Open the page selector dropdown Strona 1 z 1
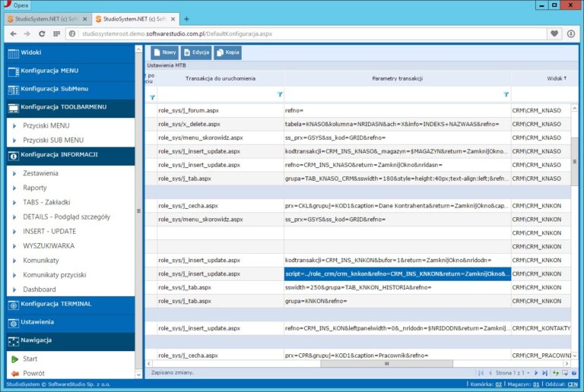The width and height of the screenshot is (584, 392). (x=512, y=373)
